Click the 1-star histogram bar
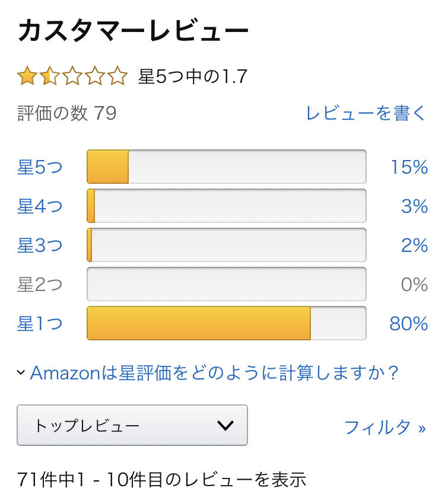Viewport: 445px width, 504px height. [227, 323]
